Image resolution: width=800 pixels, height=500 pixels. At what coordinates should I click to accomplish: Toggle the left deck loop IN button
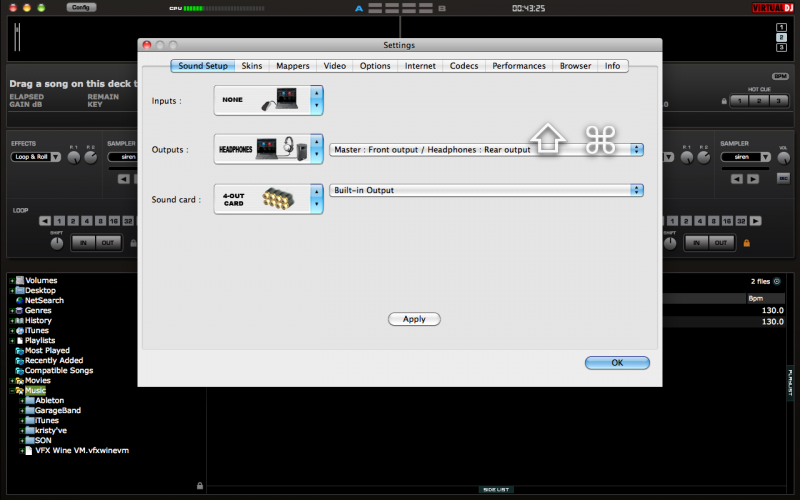(83, 243)
